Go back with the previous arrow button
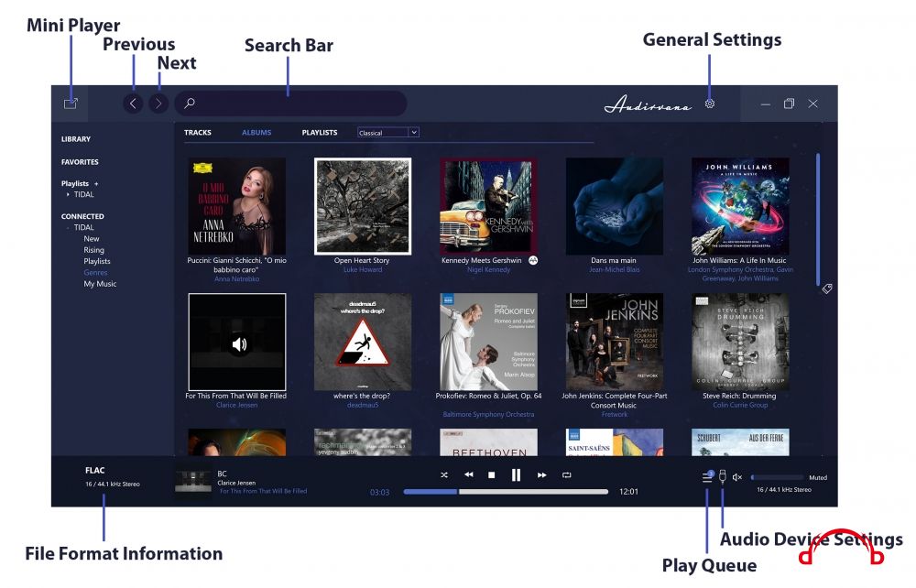 pos(133,103)
